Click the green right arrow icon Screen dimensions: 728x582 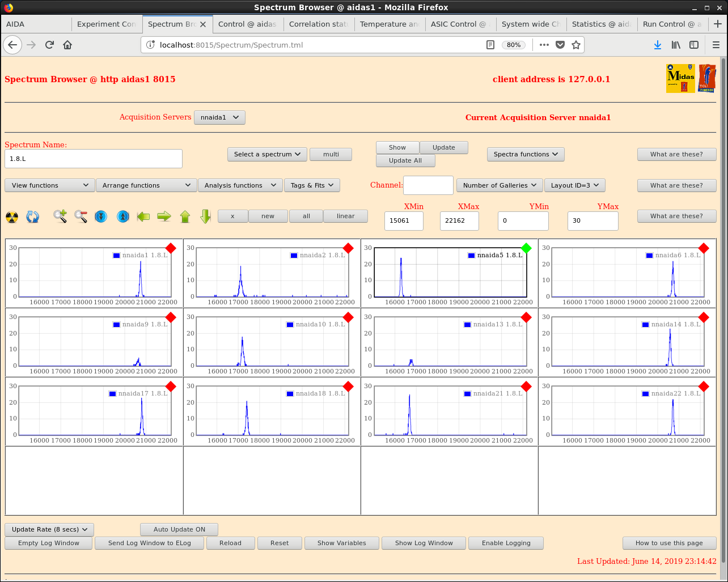(164, 216)
